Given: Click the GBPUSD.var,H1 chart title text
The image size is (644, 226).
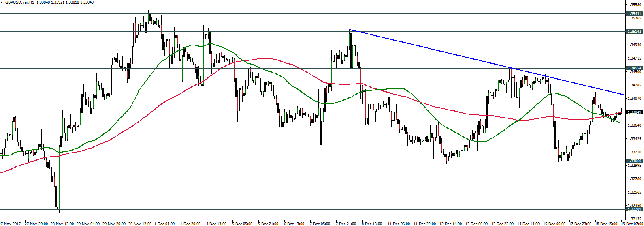Looking at the screenshot, I should (19, 2).
